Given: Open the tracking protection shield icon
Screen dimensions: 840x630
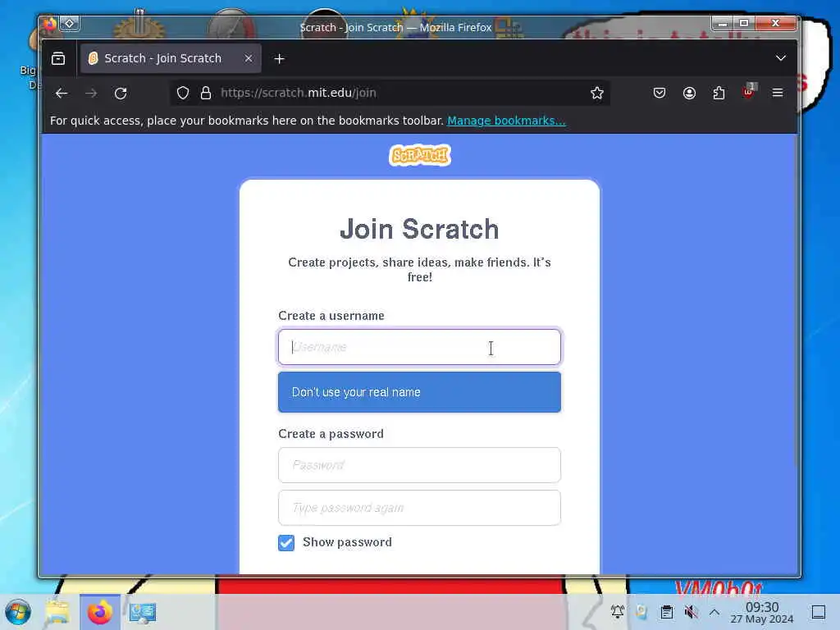Looking at the screenshot, I should point(183,94).
